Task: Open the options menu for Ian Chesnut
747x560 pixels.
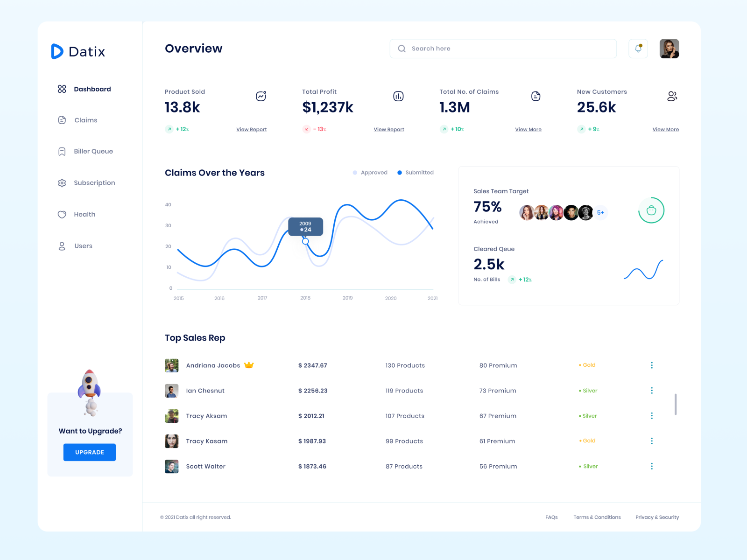Action: tap(652, 391)
